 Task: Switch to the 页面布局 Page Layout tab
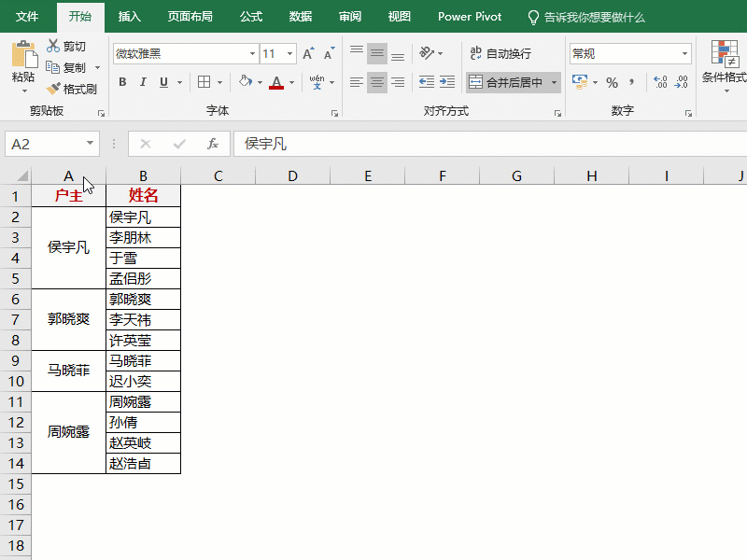pos(190,17)
